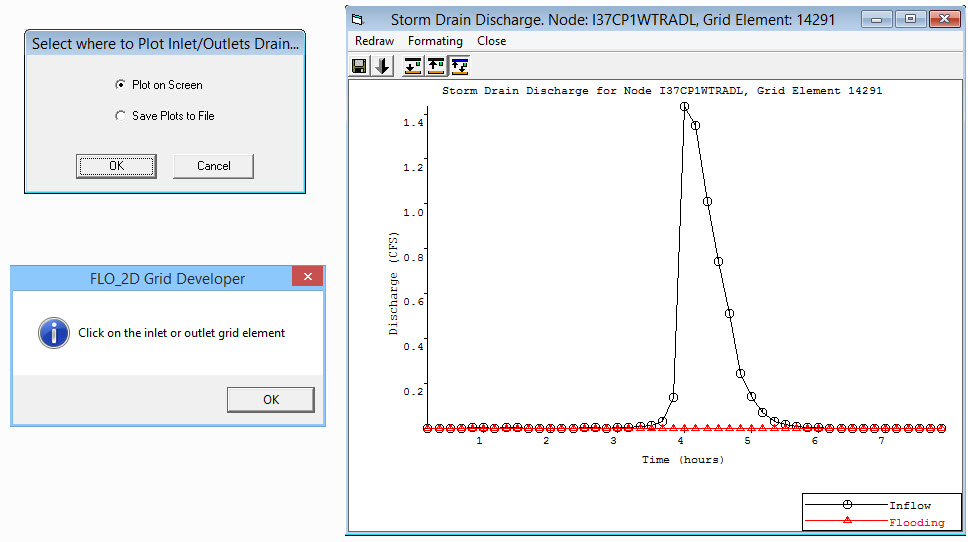This screenshot has height=542, width=968.
Task: Click the plain black down arrow toolbar icon
Action: [383, 66]
